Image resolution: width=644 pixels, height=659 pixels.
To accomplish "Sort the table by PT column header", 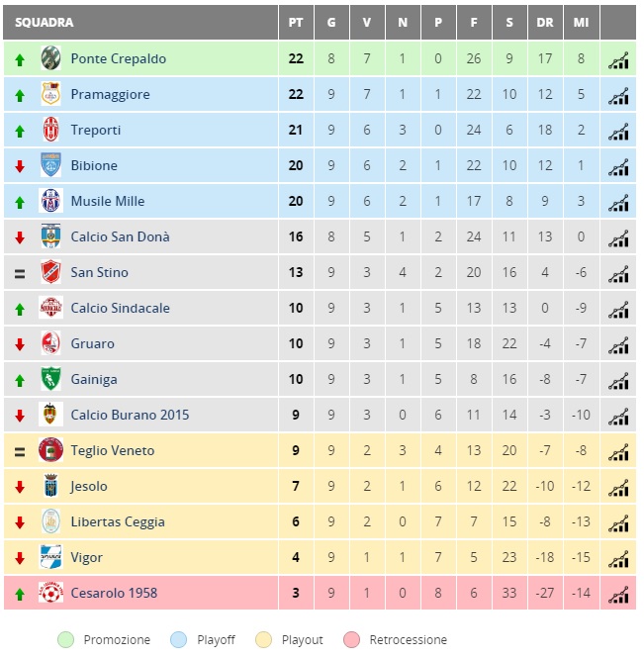I will [x=296, y=23].
